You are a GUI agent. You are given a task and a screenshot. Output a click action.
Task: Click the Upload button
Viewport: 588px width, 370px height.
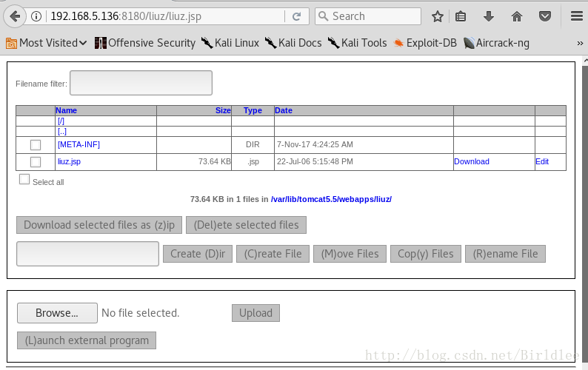pyautogui.click(x=255, y=313)
